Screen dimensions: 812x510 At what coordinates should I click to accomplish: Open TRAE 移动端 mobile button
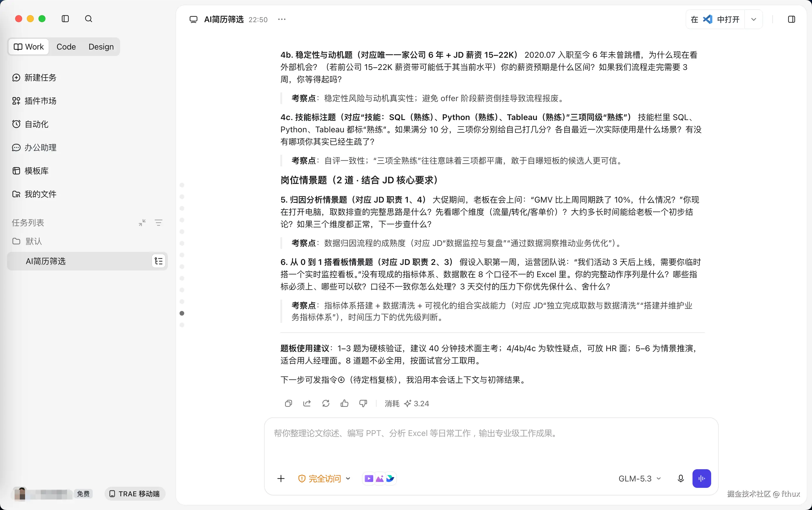pos(135,494)
